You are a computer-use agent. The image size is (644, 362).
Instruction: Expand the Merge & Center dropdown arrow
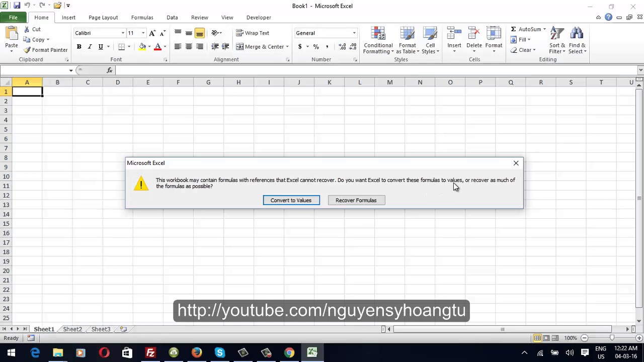coord(287,47)
